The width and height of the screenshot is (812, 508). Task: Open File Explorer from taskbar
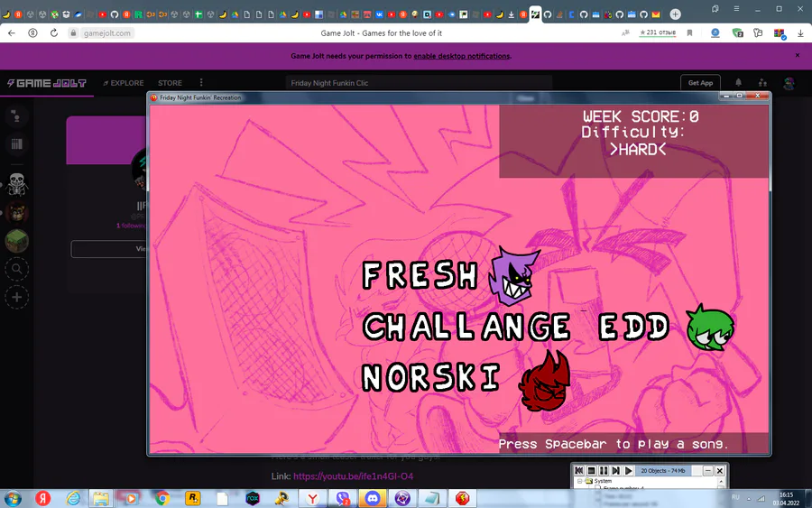tap(101, 498)
